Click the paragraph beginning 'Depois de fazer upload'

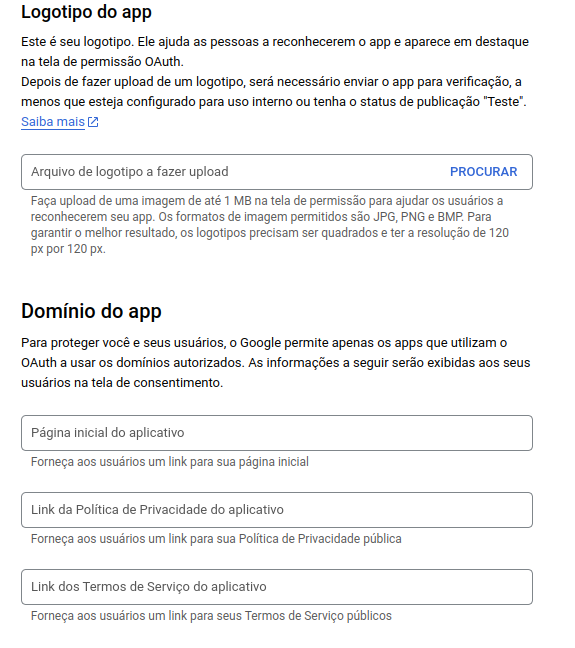(274, 92)
